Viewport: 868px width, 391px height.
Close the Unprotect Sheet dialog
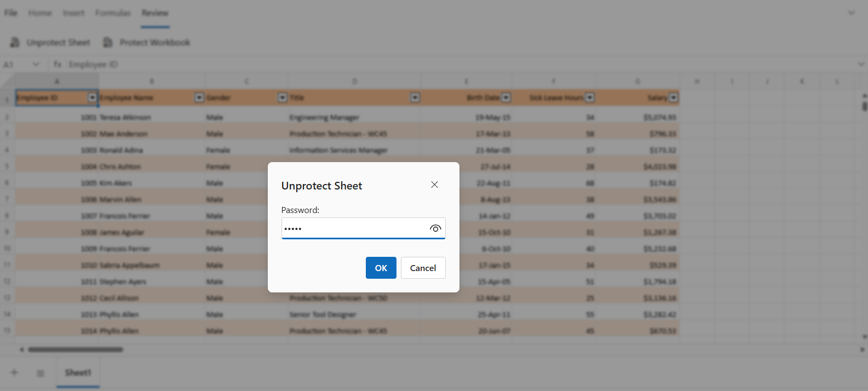tap(434, 185)
